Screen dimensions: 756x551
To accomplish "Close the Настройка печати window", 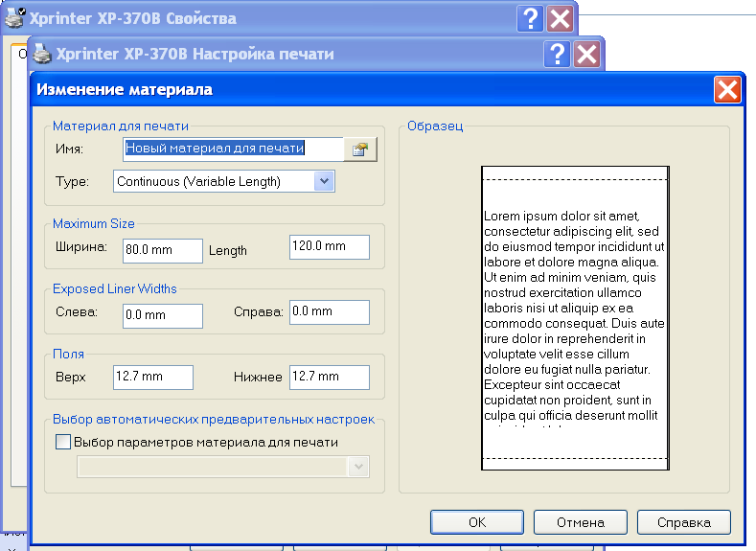I will point(586,54).
